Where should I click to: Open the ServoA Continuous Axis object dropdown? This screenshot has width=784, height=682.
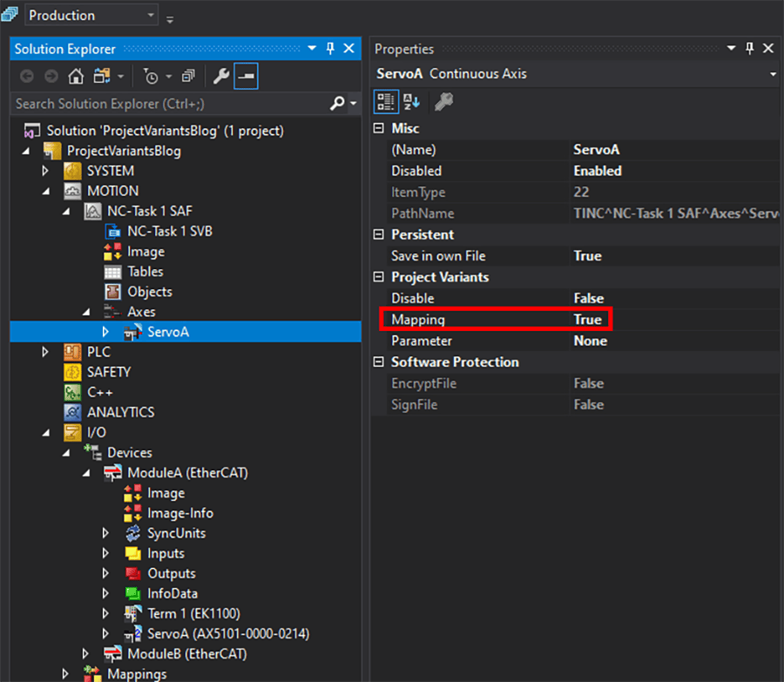click(x=773, y=74)
